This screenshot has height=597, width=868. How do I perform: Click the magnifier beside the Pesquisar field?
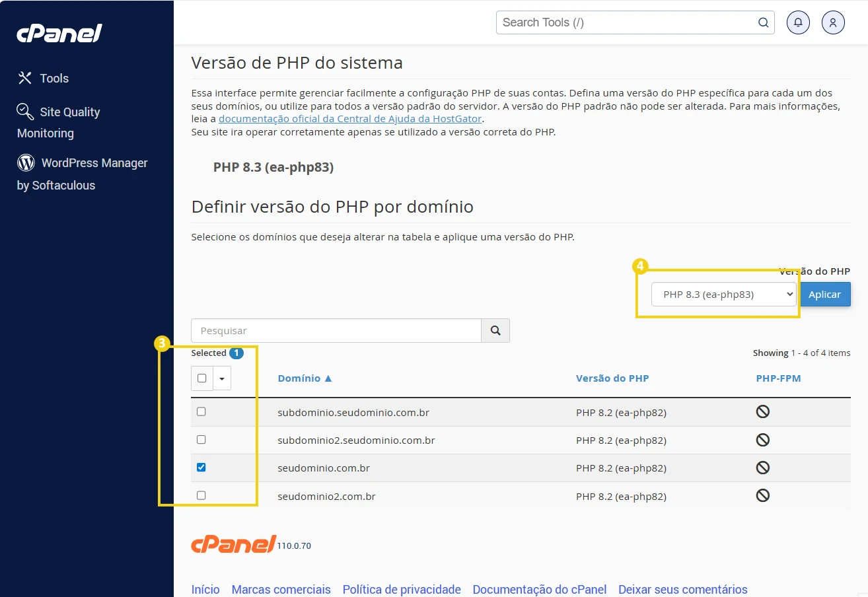495,330
